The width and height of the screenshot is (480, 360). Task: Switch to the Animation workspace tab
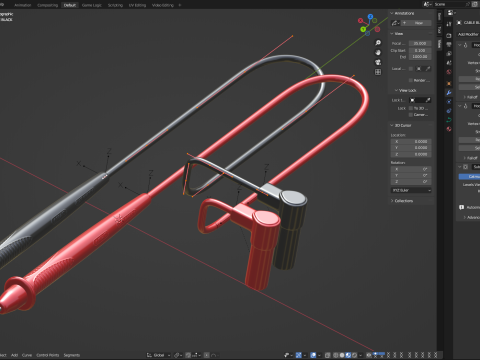pos(22,5)
